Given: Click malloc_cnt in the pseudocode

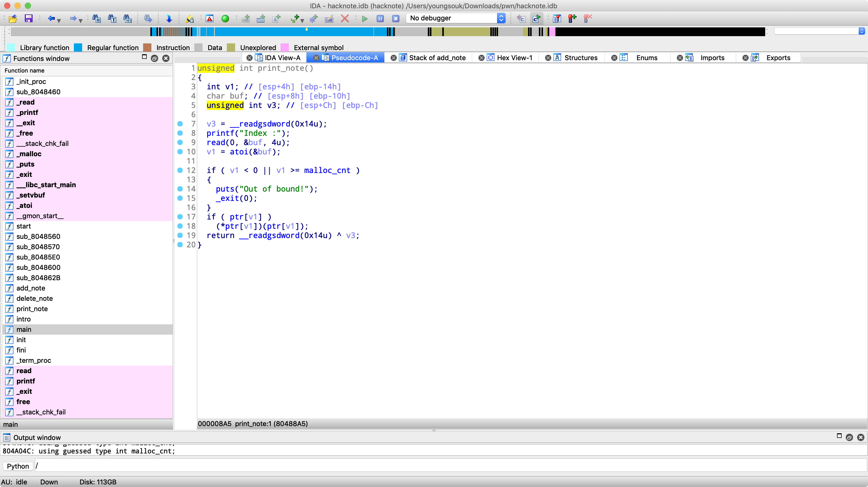Looking at the screenshot, I should (327, 170).
